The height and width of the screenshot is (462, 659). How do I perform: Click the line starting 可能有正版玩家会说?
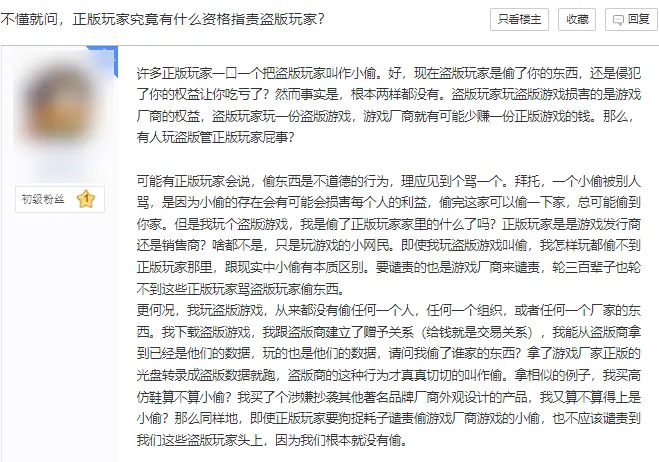pyautogui.click(x=388, y=181)
